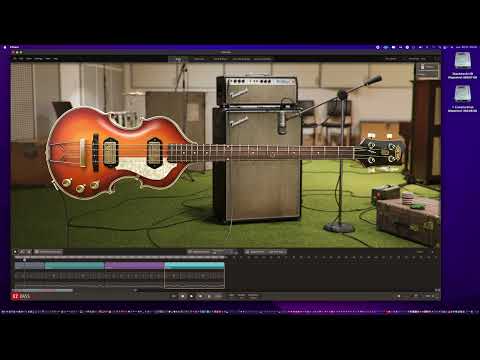The width and height of the screenshot is (480, 360).
Task: Click the first small icon on the song track toolbar
Action: [x=15, y=252]
